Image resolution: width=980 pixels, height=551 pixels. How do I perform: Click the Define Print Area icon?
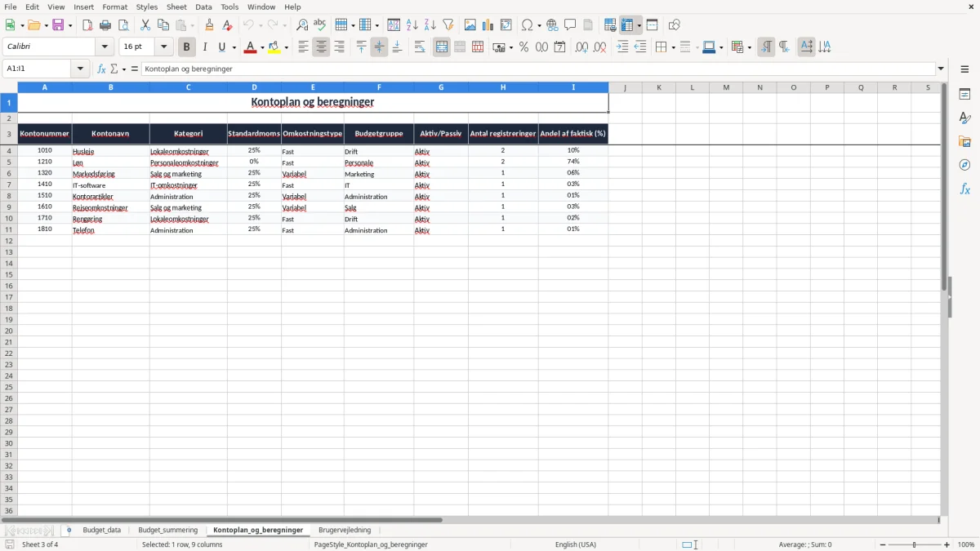(x=610, y=25)
